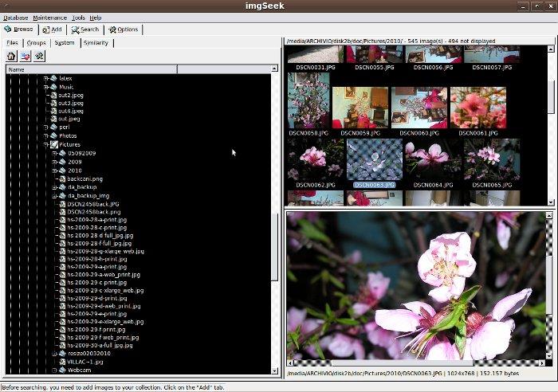
Task: Click the Webcam folder icon
Action: pos(62,370)
